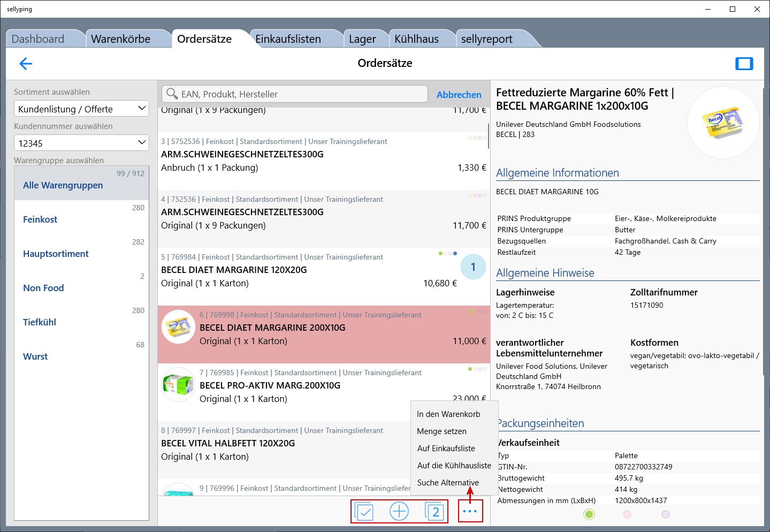Click the plus circle add icon
The height and width of the screenshot is (532, 770).
click(x=399, y=512)
